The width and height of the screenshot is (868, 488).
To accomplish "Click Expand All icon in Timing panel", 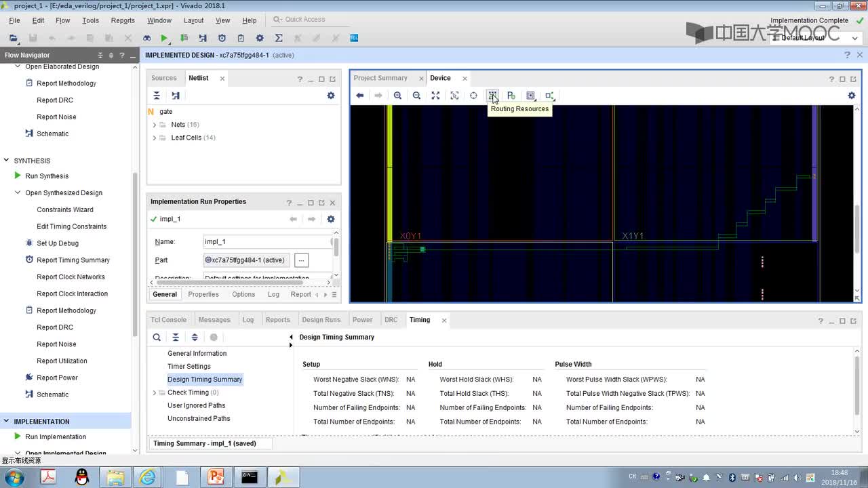I will (195, 337).
